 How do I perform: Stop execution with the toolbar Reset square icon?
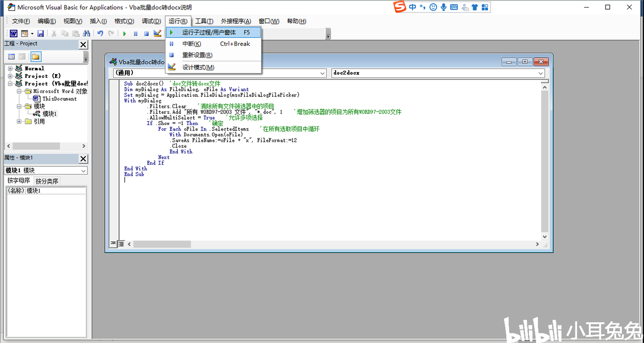coord(146,34)
